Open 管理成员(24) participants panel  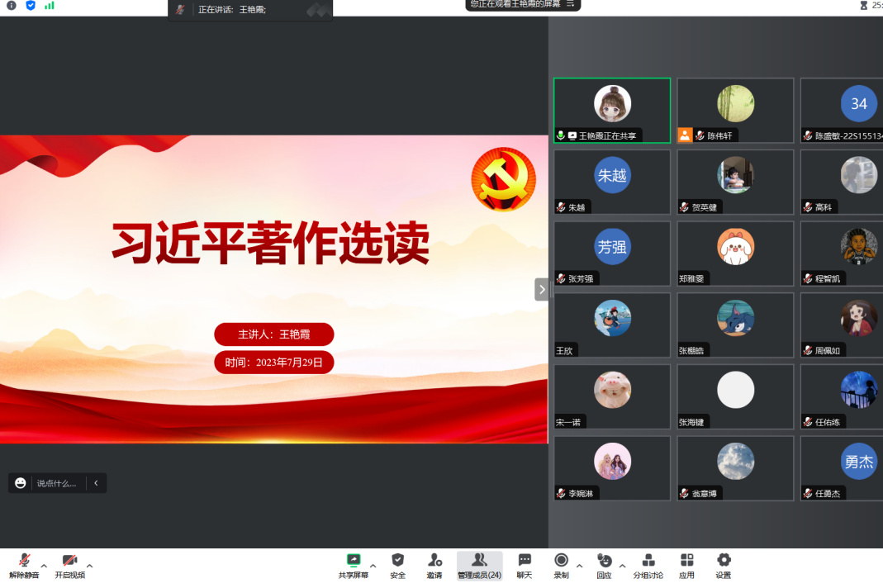pos(479,565)
